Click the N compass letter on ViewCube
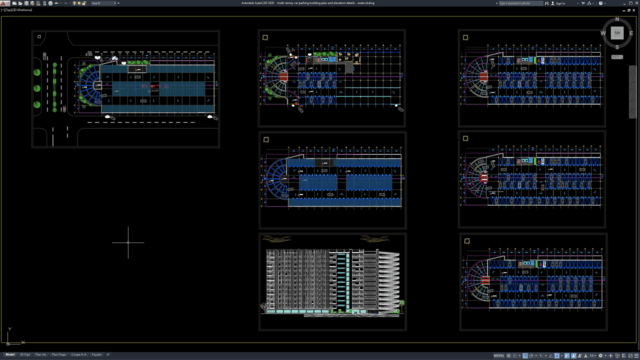This screenshot has width=640, height=360. 617,19
